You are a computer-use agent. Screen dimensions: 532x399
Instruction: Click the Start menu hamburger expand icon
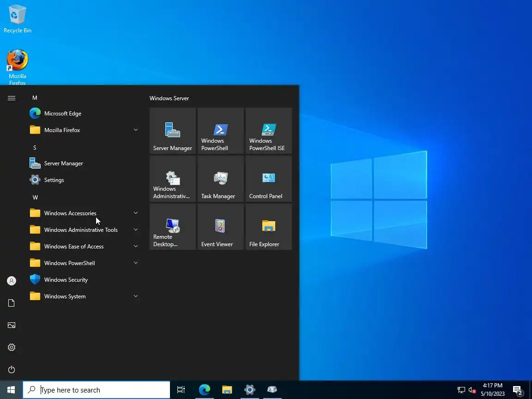point(12,98)
